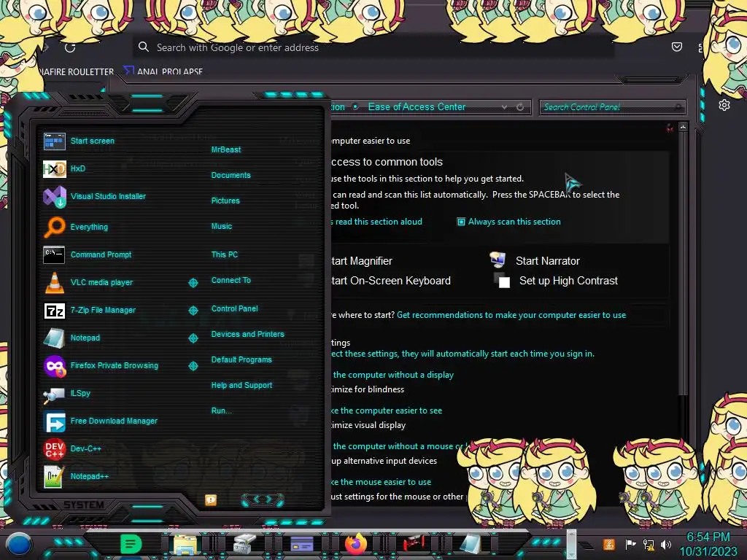
Task: Expand Firefox Private Browsing jump list
Action: [x=193, y=366]
